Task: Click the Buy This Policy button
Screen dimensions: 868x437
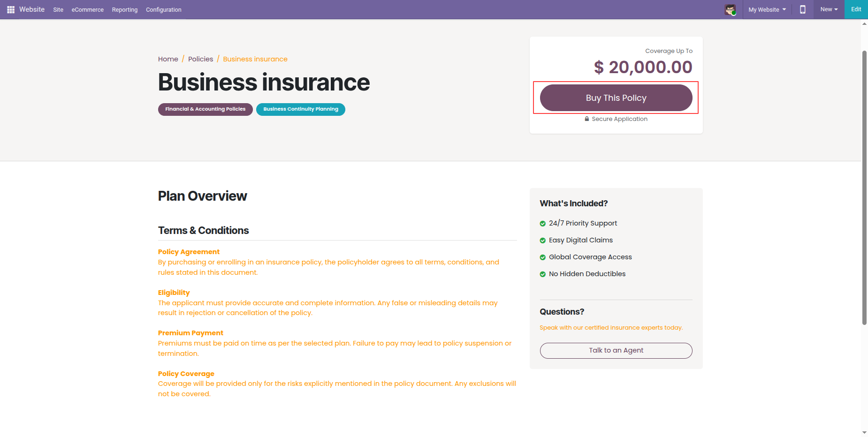Action: pyautogui.click(x=616, y=98)
